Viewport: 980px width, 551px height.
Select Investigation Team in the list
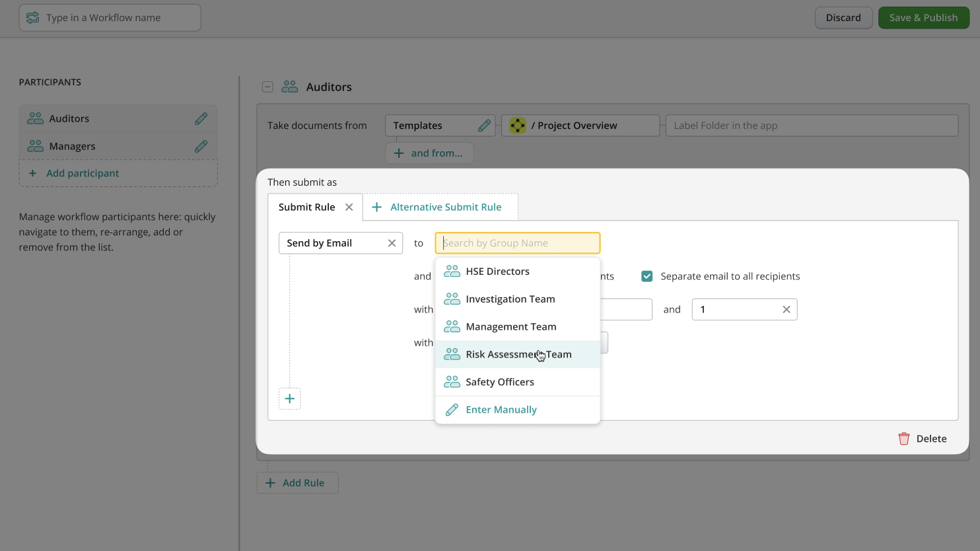(510, 299)
